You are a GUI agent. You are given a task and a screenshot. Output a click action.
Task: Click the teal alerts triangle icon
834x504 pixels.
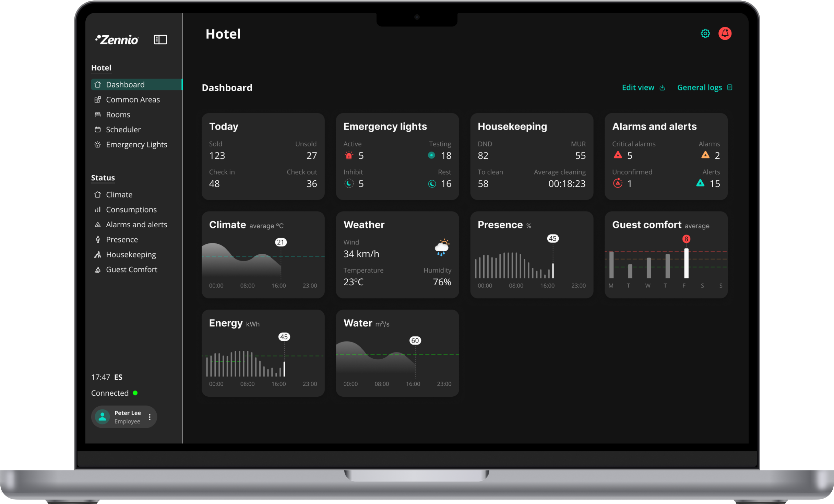tap(700, 183)
